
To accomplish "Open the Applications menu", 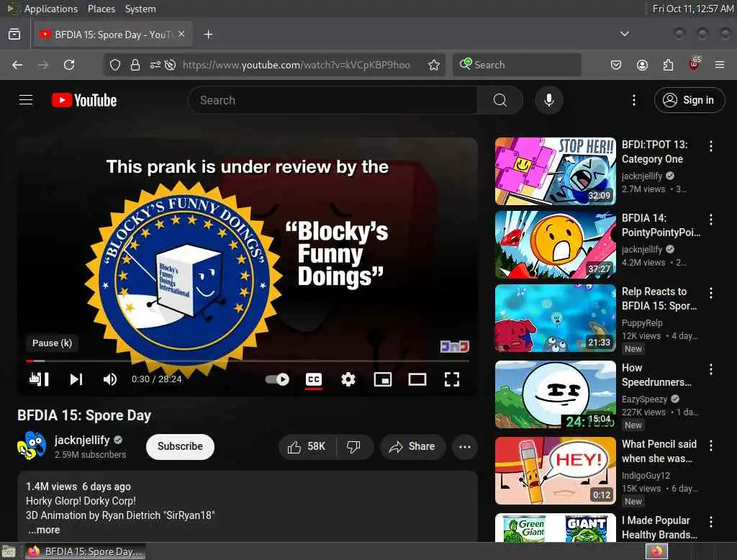I will (51, 9).
